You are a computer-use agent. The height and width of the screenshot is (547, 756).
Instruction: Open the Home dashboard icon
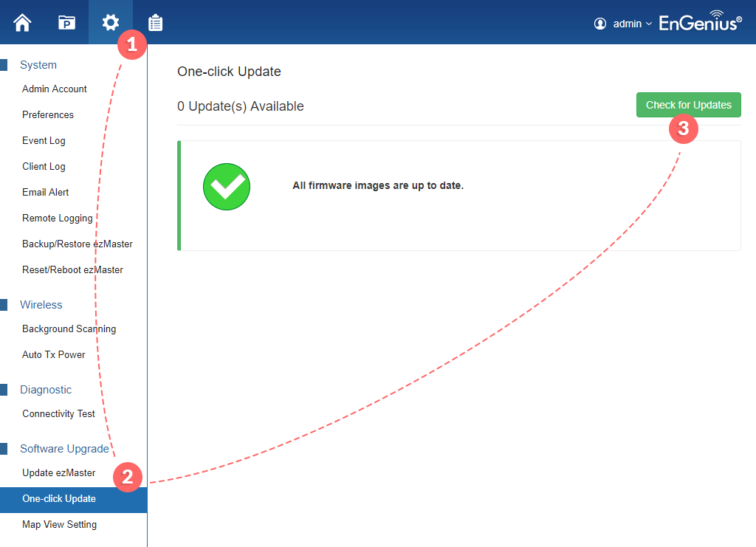point(22,23)
